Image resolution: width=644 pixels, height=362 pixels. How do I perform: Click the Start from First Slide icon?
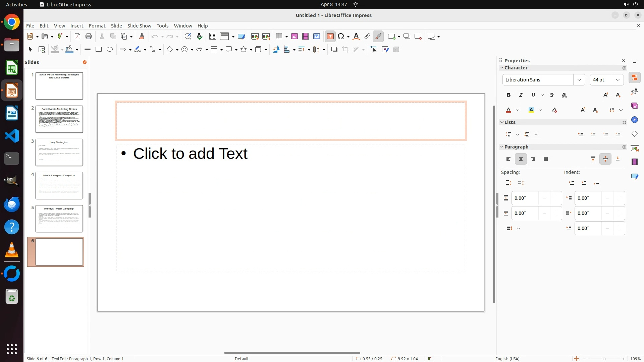(255, 37)
